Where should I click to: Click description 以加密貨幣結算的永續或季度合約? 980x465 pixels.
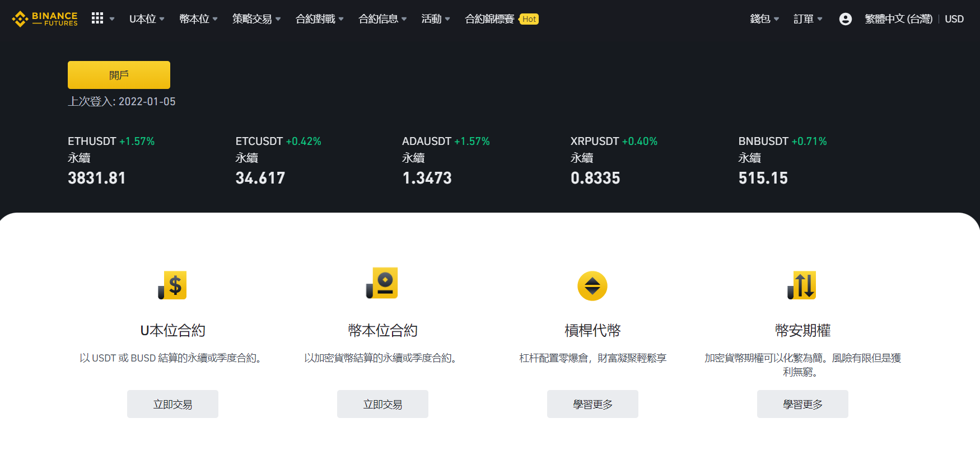[x=382, y=358]
